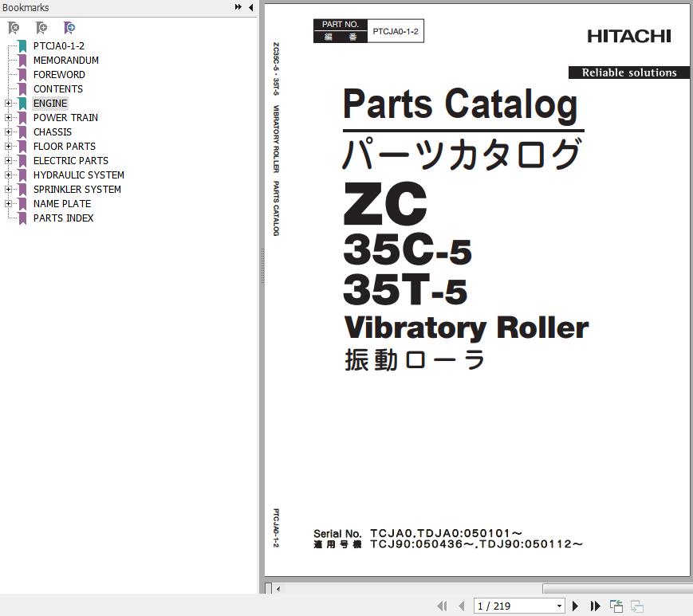Open the CONTENTS bookmark
693x616 pixels.
(x=58, y=88)
